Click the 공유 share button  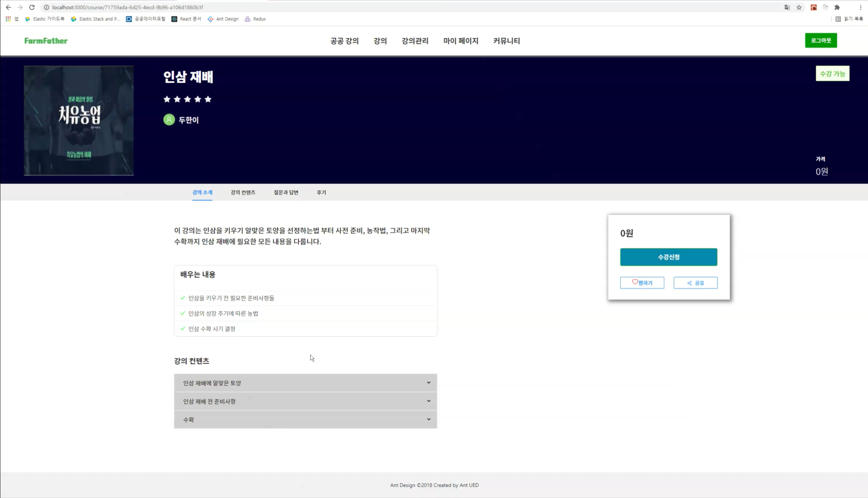pyautogui.click(x=695, y=283)
